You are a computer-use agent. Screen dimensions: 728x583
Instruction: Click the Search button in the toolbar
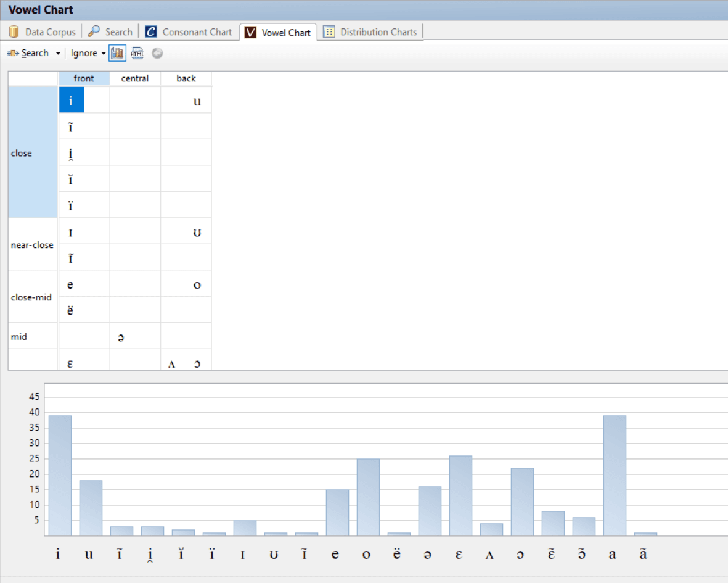(x=35, y=53)
